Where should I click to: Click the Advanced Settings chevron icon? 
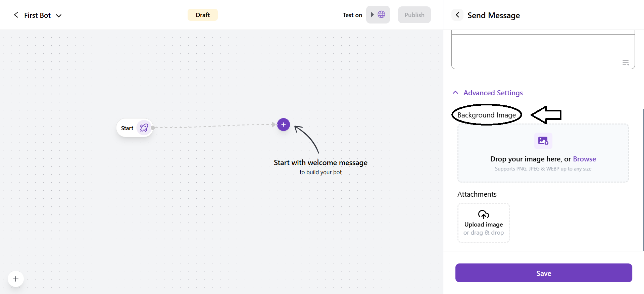point(455,93)
